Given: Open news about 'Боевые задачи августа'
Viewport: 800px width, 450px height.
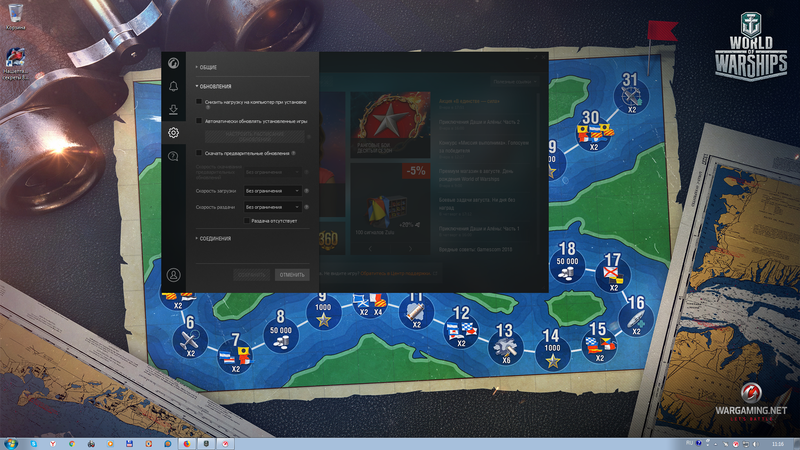Looking at the screenshot, I should (477, 204).
